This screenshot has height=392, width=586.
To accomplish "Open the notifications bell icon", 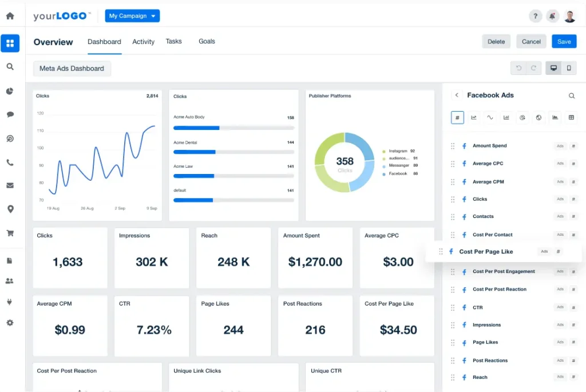I will pyautogui.click(x=552, y=16).
